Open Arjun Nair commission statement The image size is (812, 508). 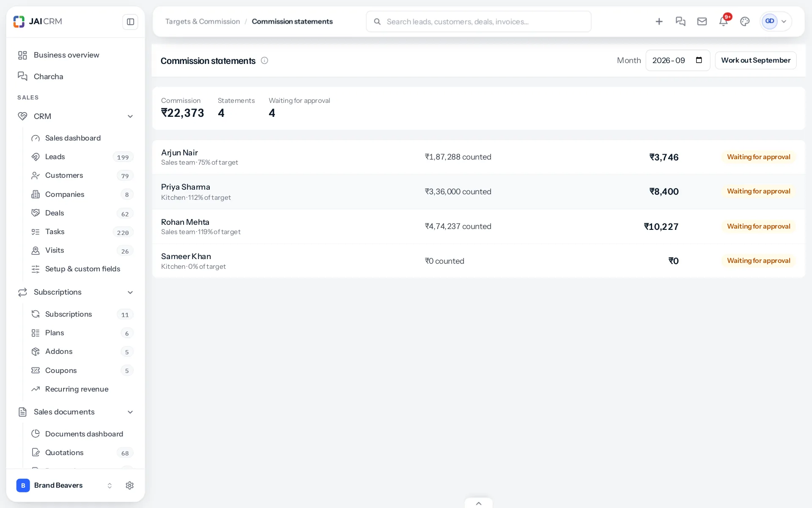point(478,157)
